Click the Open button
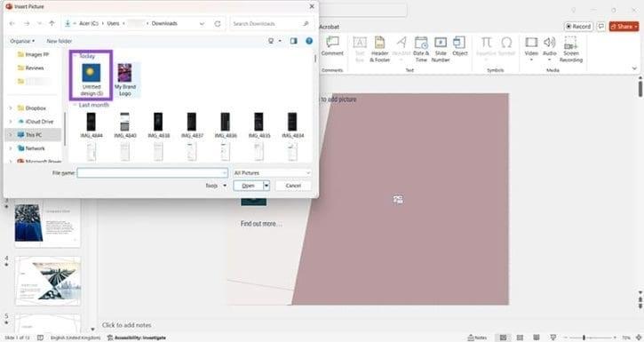 tap(248, 186)
